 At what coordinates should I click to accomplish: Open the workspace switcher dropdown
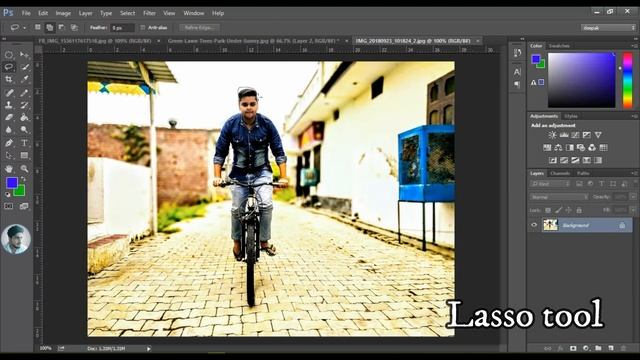click(x=609, y=28)
